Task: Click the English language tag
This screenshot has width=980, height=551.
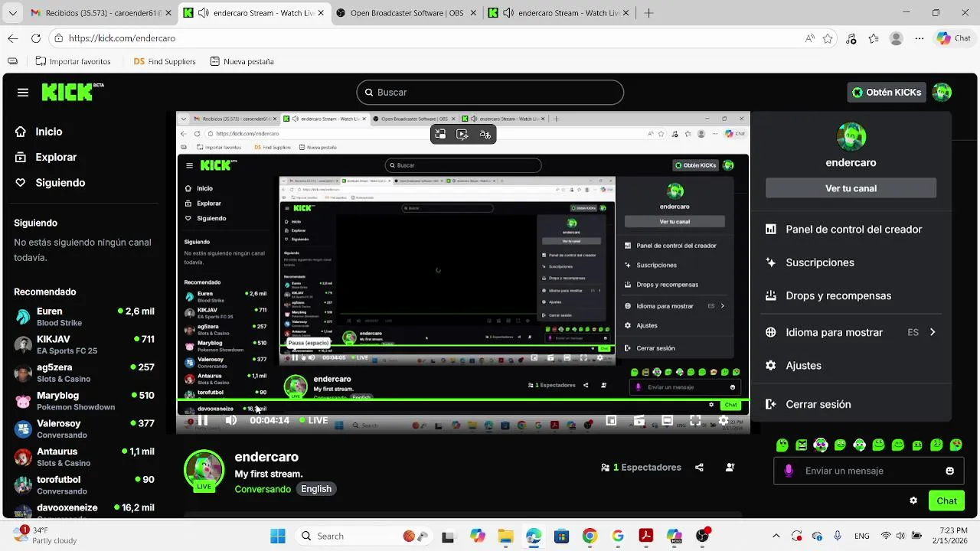Action: pyautogui.click(x=316, y=489)
